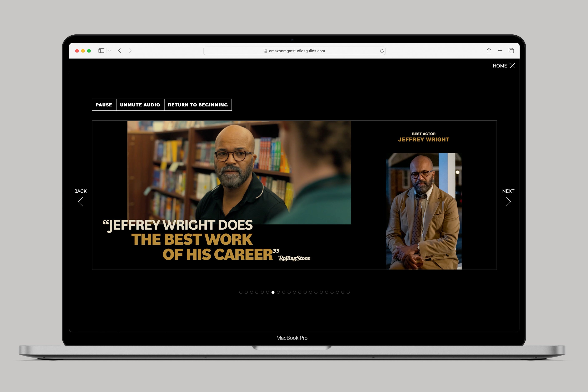
Task: Toggle visibility of the slideshow panel
Action: pyautogui.click(x=513, y=66)
